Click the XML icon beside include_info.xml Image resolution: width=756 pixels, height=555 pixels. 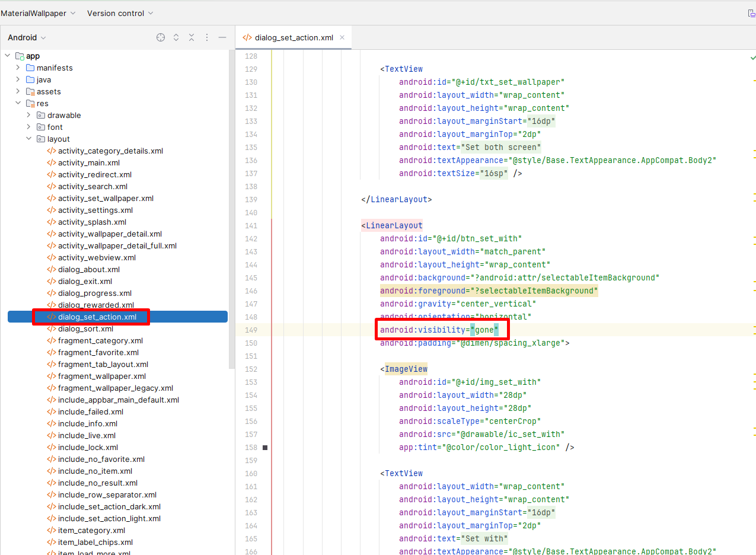pos(52,423)
